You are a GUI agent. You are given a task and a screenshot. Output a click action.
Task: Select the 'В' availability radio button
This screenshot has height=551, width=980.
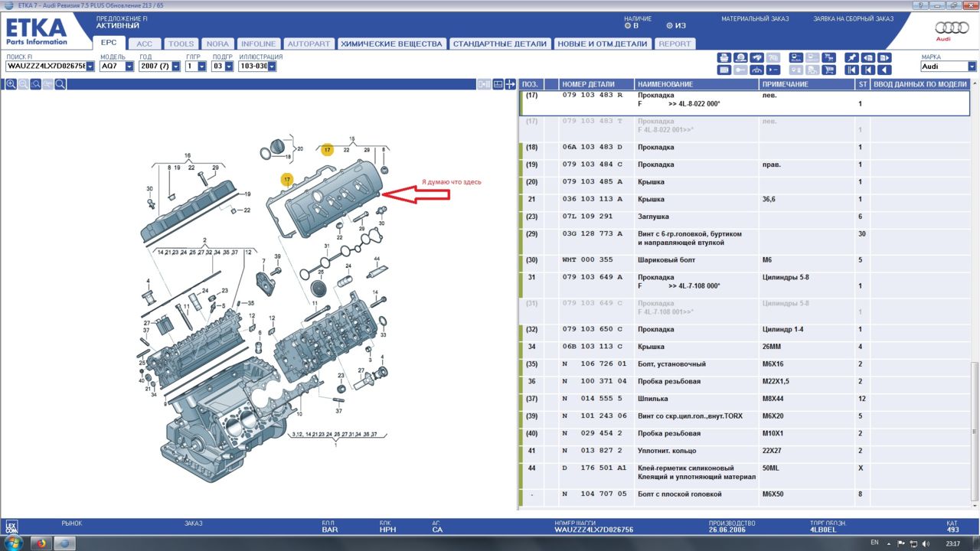[627, 25]
